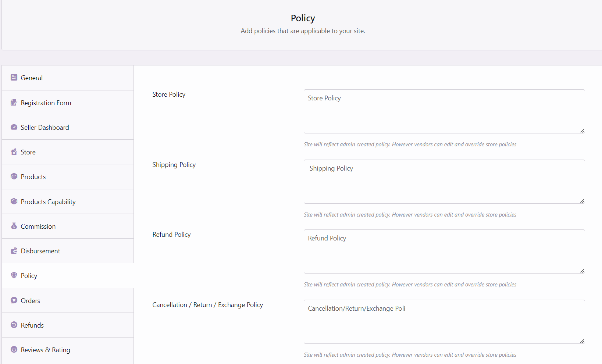Click the Refund Policy text box
Image resolution: width=602 pixels, height=364 pixels.
(x=444, y=251)
